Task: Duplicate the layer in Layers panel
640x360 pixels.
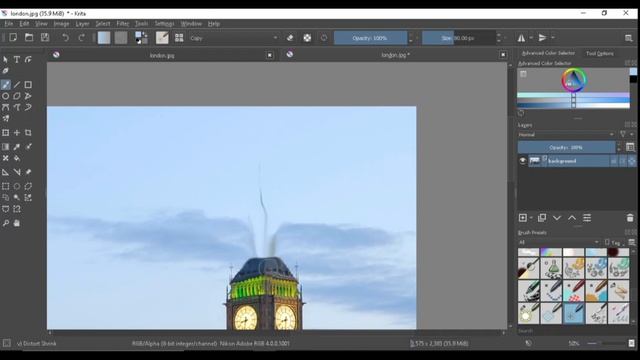Action: tap(542, 218)
